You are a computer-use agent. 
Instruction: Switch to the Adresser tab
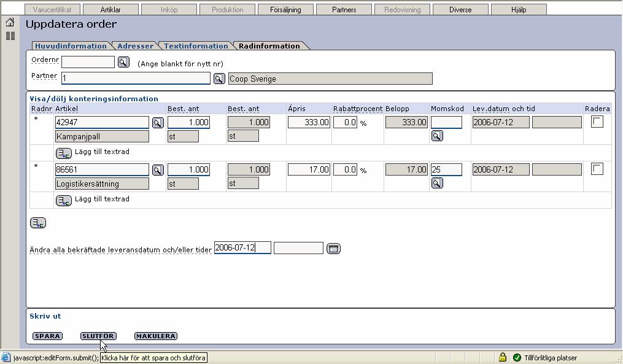136,45
